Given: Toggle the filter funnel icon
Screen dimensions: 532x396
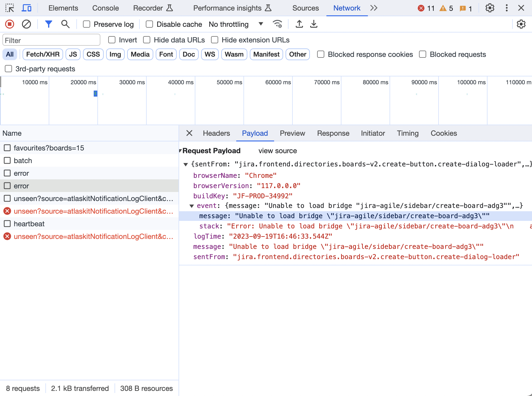Looking at the screenshot, I should 48,24.
